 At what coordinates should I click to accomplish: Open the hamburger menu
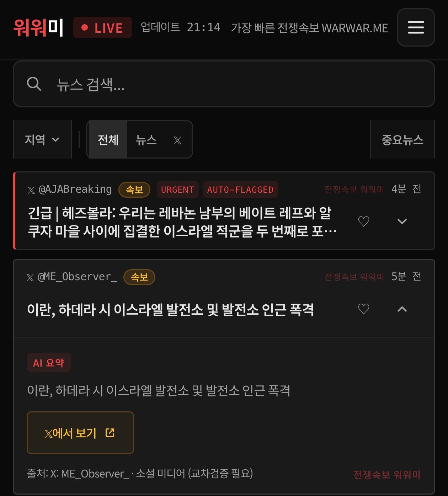tap(416, 27)
